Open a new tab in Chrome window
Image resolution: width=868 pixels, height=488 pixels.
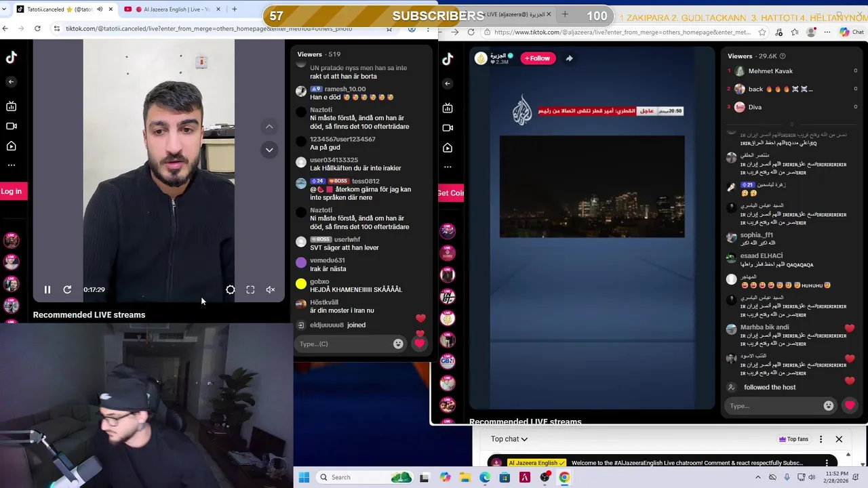point(235,9)
